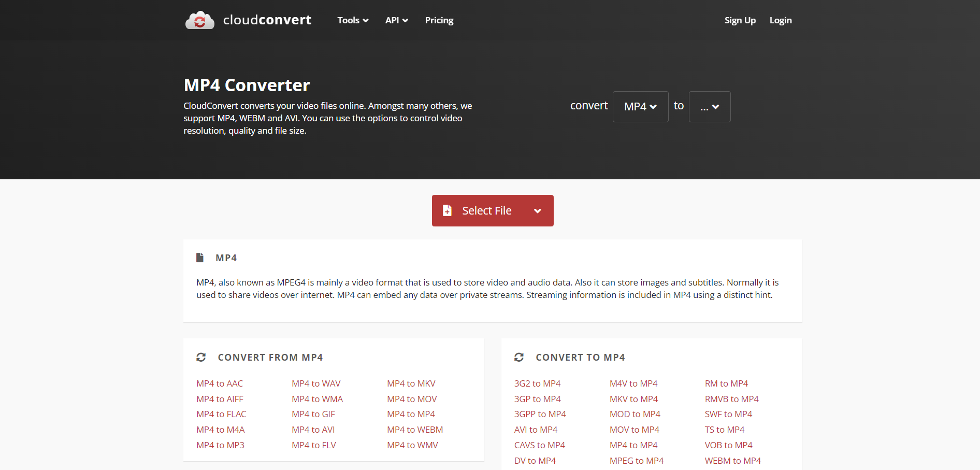Open the VOB to MP4 link
Screen dimensions: 980x470
[729, 445]
